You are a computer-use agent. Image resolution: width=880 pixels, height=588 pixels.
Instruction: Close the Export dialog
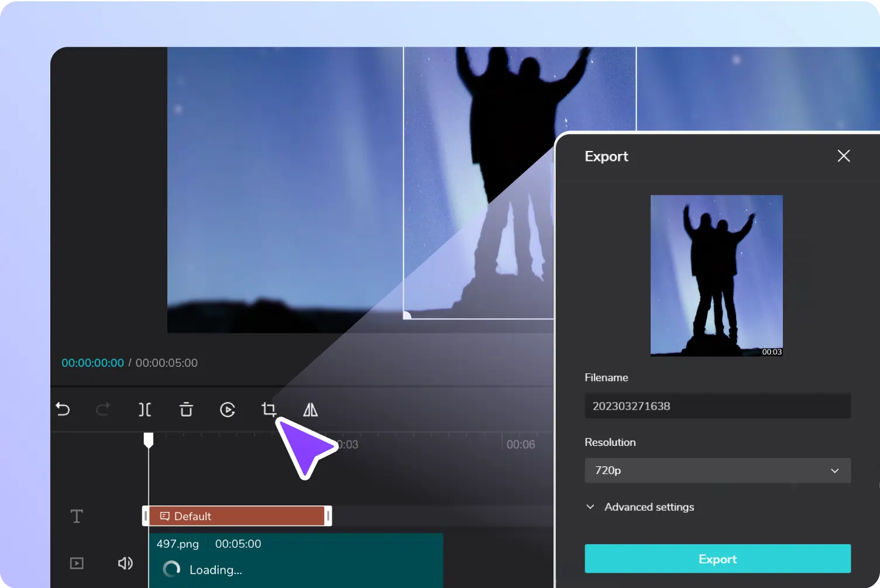[x=843, y=156]
